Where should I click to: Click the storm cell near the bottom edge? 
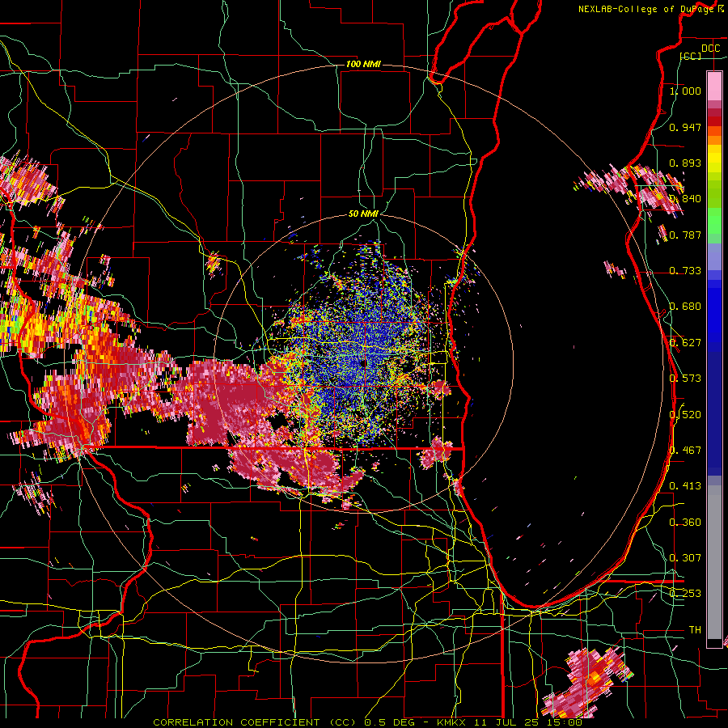587,683
